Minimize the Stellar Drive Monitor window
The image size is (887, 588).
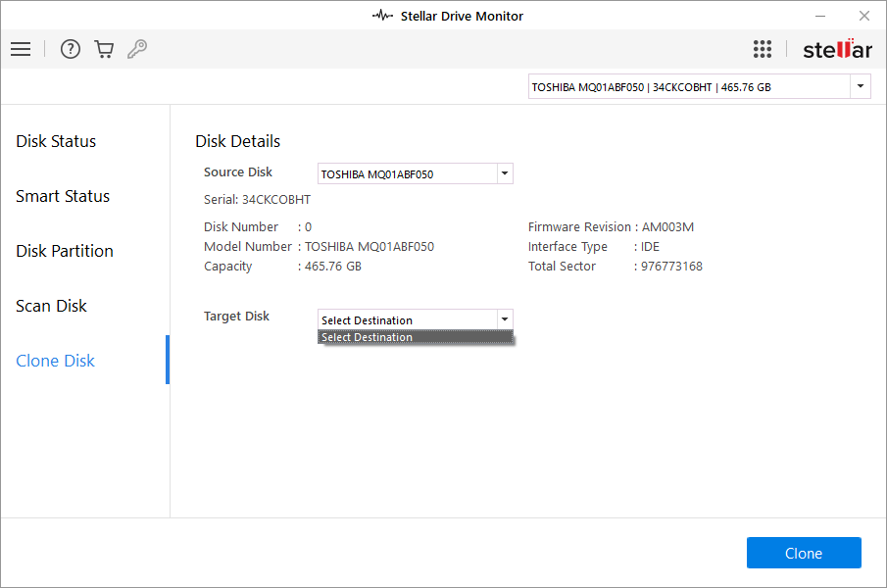pyautogui.click(x=820, y=16)
